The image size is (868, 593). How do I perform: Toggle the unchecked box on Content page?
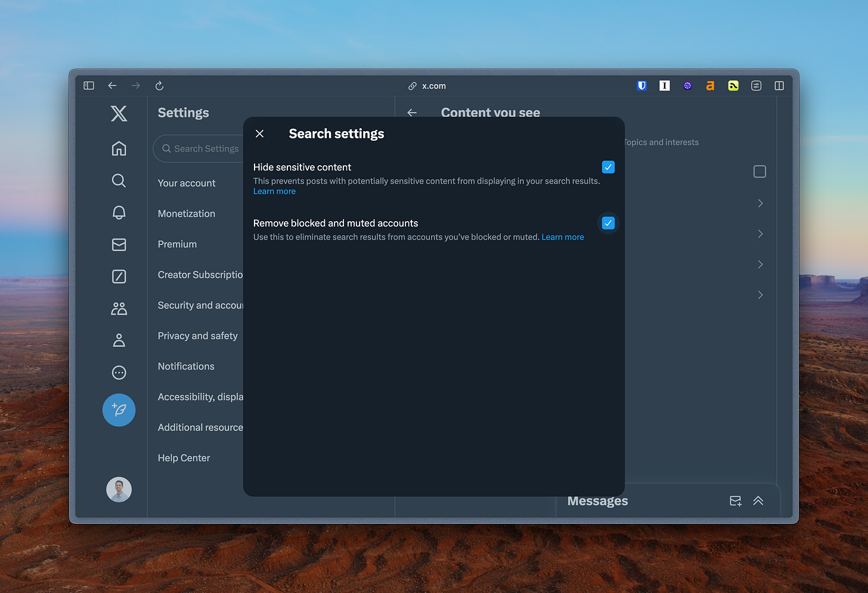pos(759,172)
